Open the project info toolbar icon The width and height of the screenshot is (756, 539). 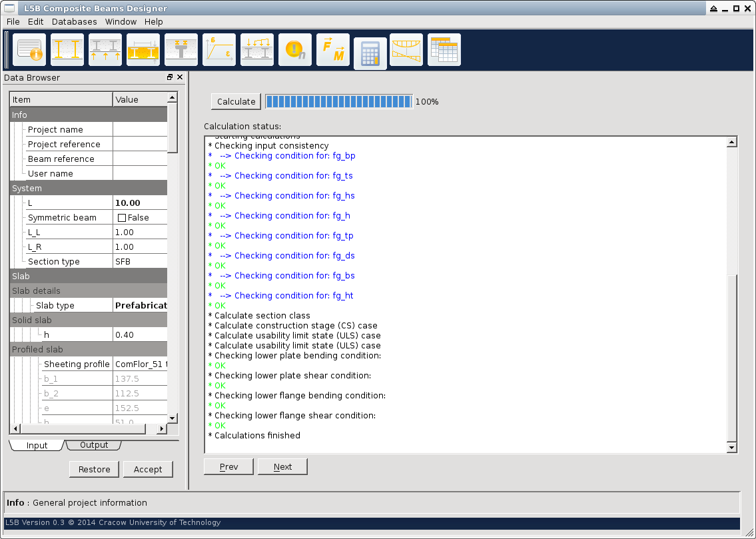[29, 50]
